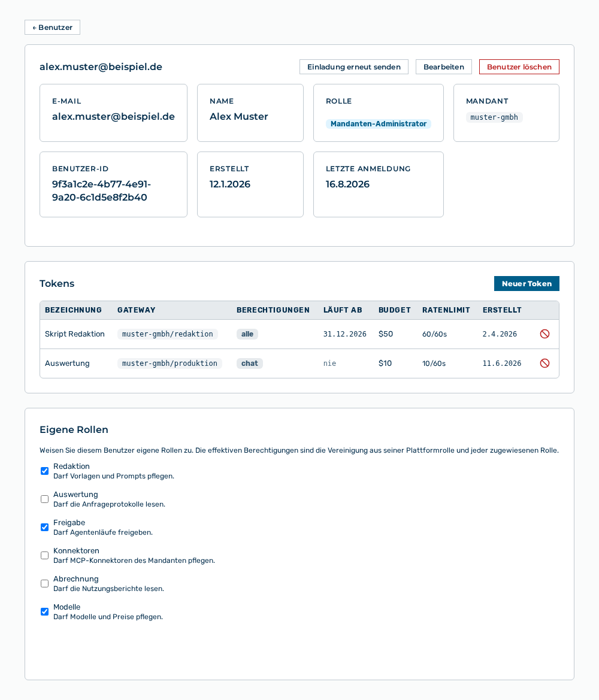Image resolution: width=599 pixels, height=700 pixels.
Task: Click the gateway muster-gmbh/produktion
Action: click(170, 363)
